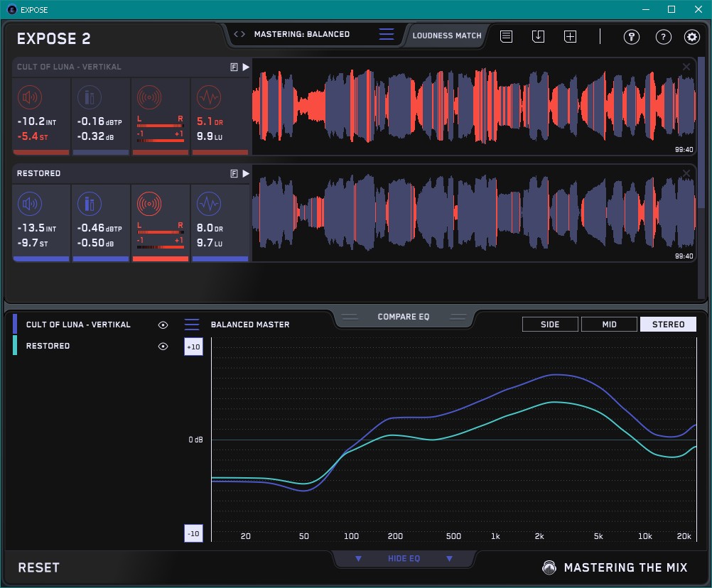
Task: Toggle EQ curve visibility for Restored
Action: 163,347
